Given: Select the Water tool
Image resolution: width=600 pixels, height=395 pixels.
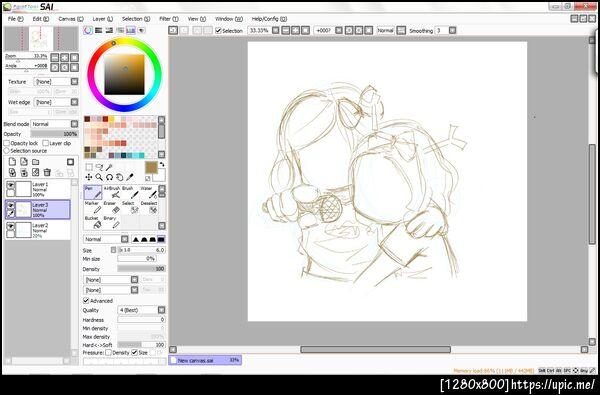Looking at the screenshot, I should pyautogui.click(x=148, y=193).
